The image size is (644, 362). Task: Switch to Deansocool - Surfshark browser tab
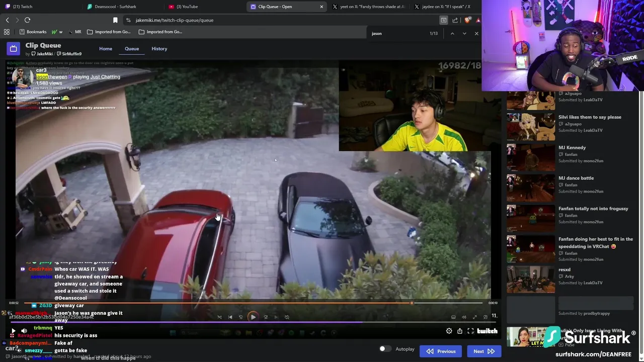pyautogui.click(x=121, y=7)
